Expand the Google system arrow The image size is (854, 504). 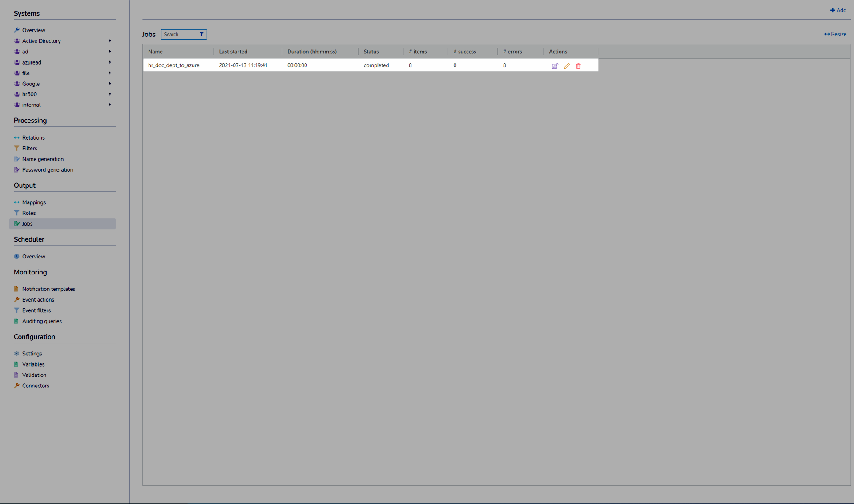(x=110, y=84)
